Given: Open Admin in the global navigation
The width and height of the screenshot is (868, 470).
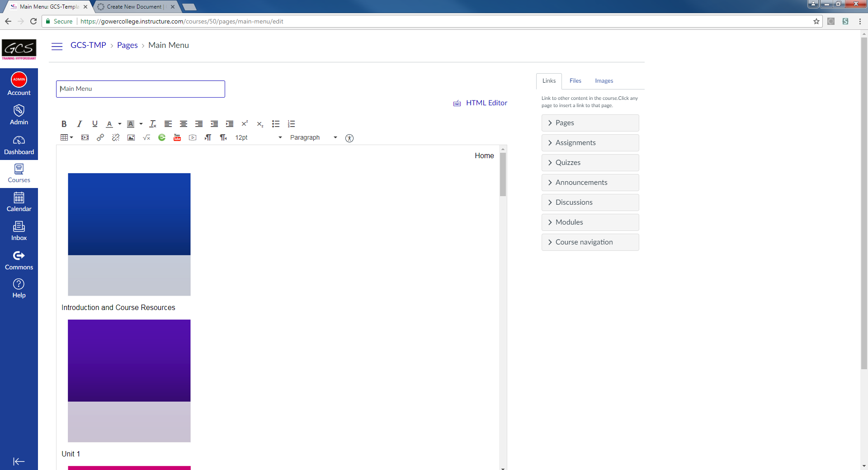Looking at the screenshot, I should click(x=19, y=115).
